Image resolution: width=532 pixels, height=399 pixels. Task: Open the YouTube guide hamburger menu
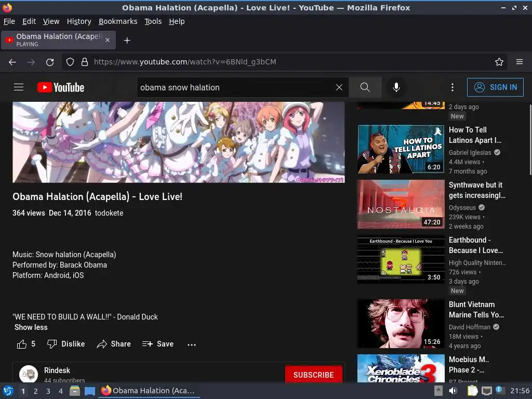coord(19,87)
